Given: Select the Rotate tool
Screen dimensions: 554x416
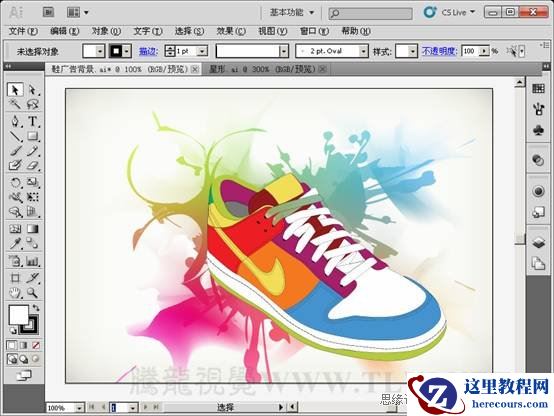Looking at the screenshot, I should 15,182.
